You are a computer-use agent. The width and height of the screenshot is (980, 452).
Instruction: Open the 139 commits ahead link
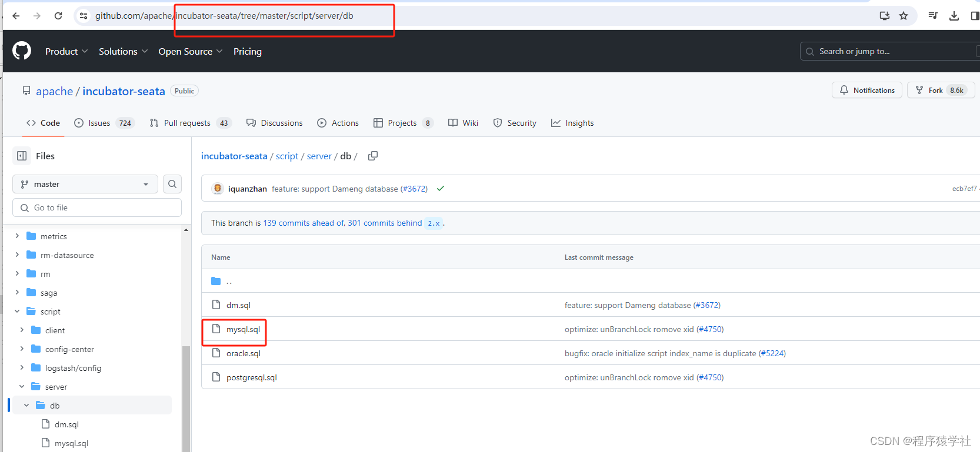304,223
